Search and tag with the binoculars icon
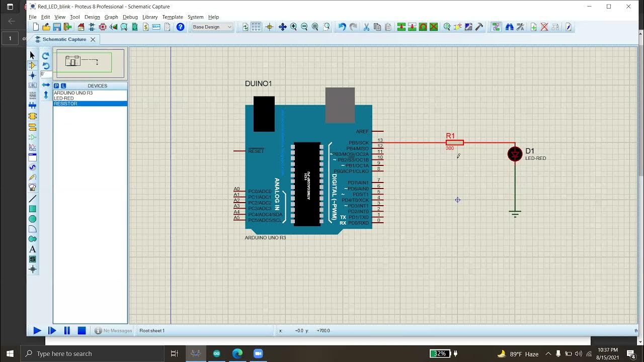This screenshot has width=644, height=362. [x=509, y=27]
